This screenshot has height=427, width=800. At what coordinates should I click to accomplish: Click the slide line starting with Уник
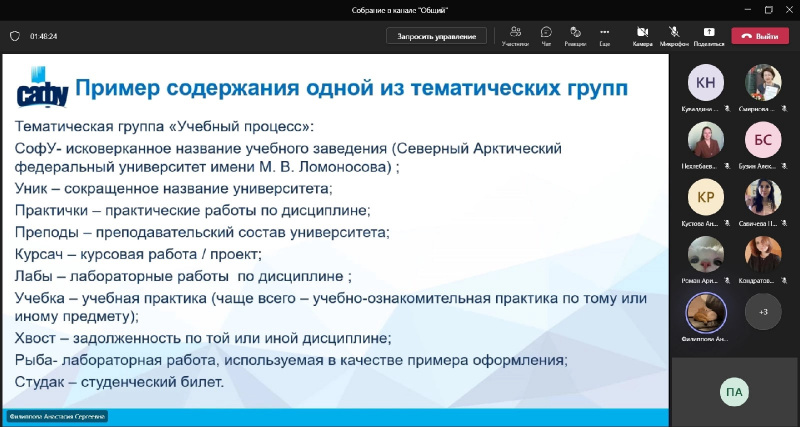(173, 189)
